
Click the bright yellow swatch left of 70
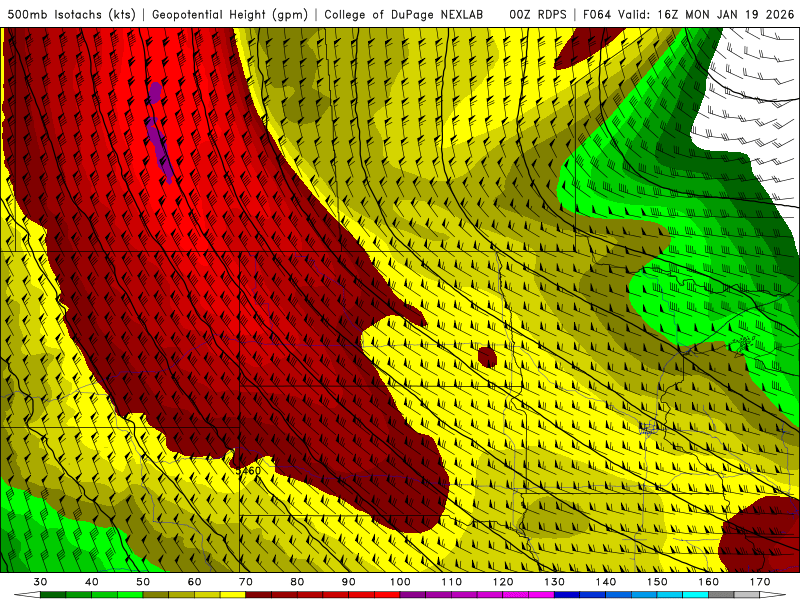[x=233, y=595]
